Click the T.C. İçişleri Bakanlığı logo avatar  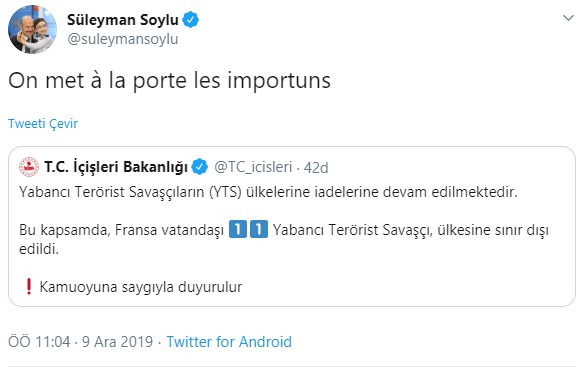pyautogui.click(x=29, y=167)
